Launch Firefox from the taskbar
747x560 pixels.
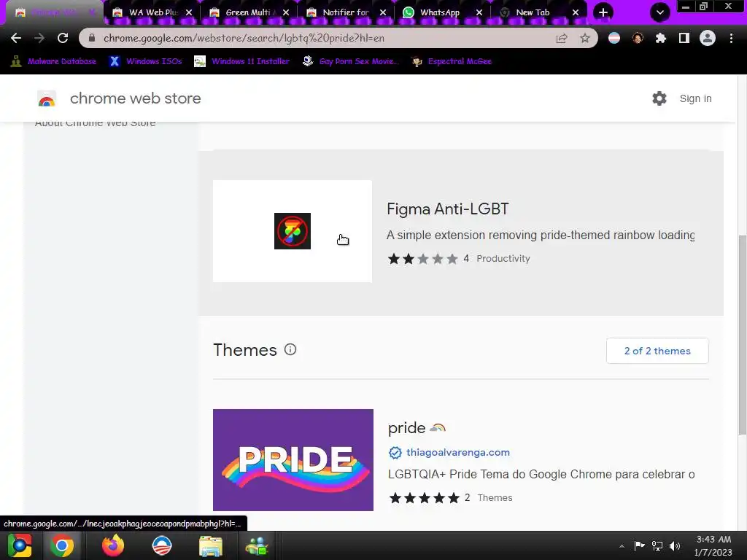pos(113,545)
